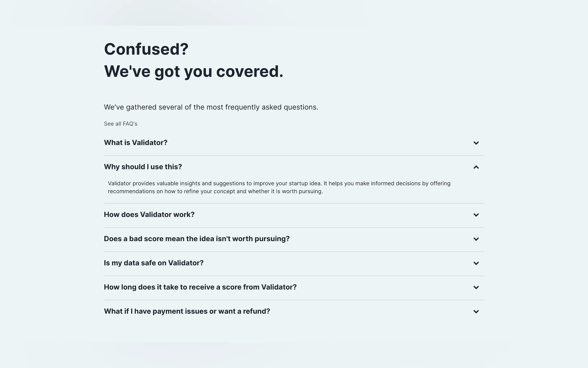Click chevron beside 'How does Validator work?'
The height and width of the screenshot is (368, 588).
pyautogui.click(x=476, y=215)
